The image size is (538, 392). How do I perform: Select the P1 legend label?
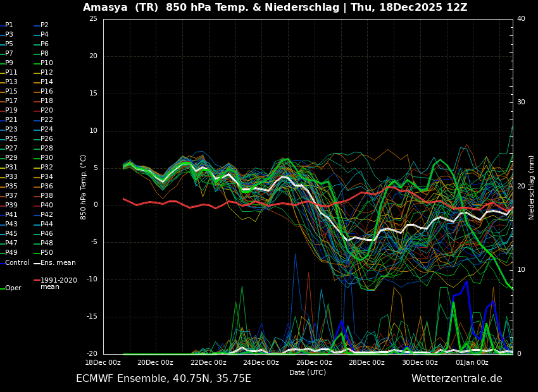click(x=9, y=25)
